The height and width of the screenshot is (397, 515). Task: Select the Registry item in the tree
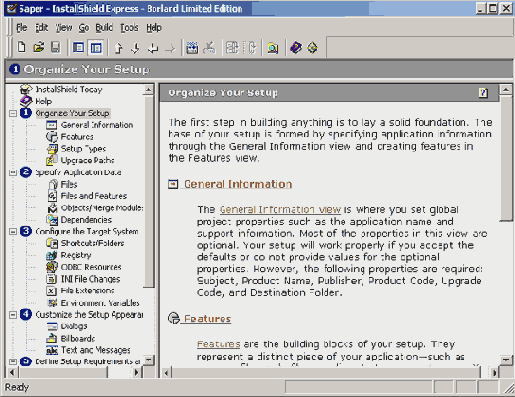[76, 255]
